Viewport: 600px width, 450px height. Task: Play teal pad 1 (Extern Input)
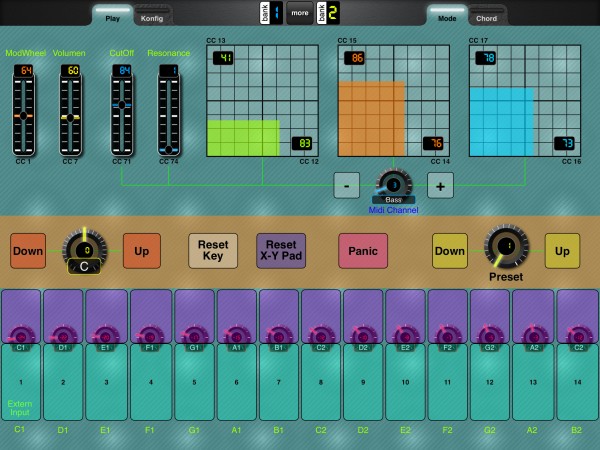pos(21,382)
